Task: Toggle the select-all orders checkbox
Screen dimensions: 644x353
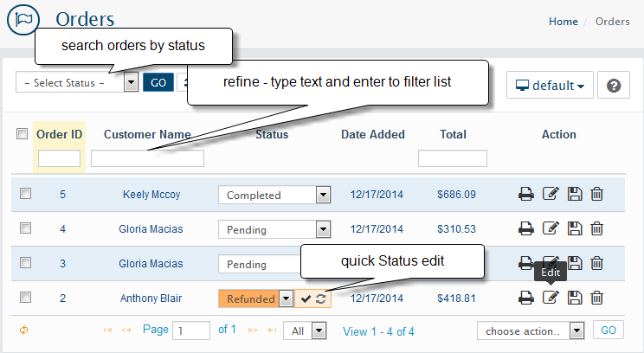Action: coord(23,134)
